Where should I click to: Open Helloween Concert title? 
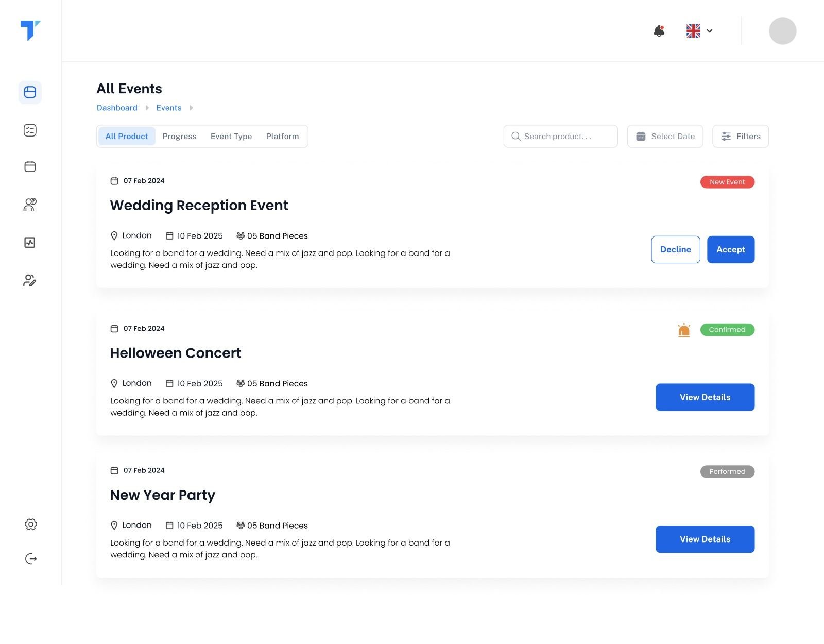click(x=176, y=353)
